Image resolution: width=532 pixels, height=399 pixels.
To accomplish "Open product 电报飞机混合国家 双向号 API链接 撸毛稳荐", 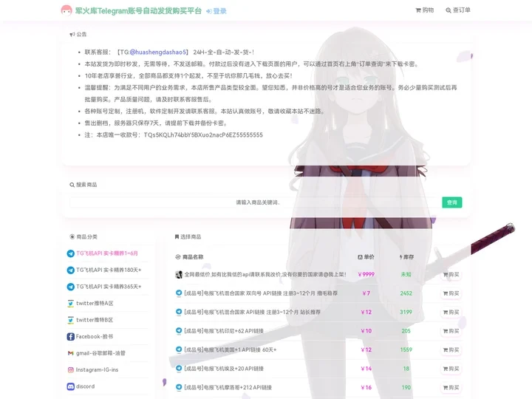I will (261, 293).
